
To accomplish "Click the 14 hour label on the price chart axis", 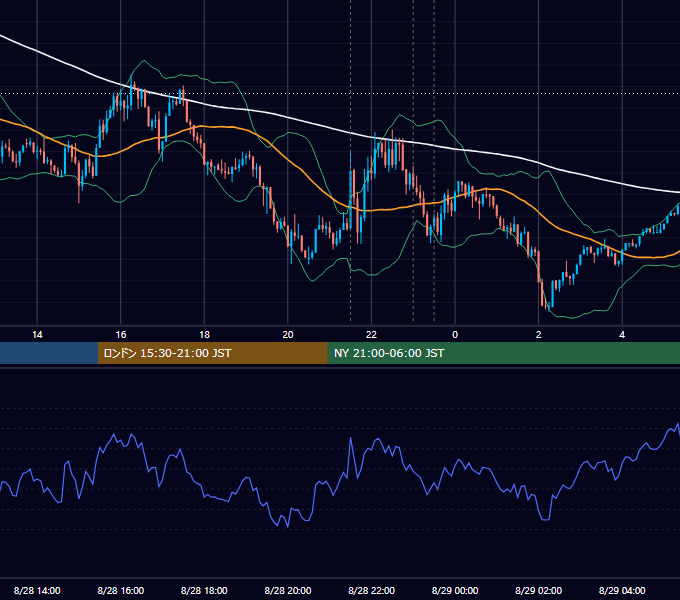I will (x=37, y=335).
